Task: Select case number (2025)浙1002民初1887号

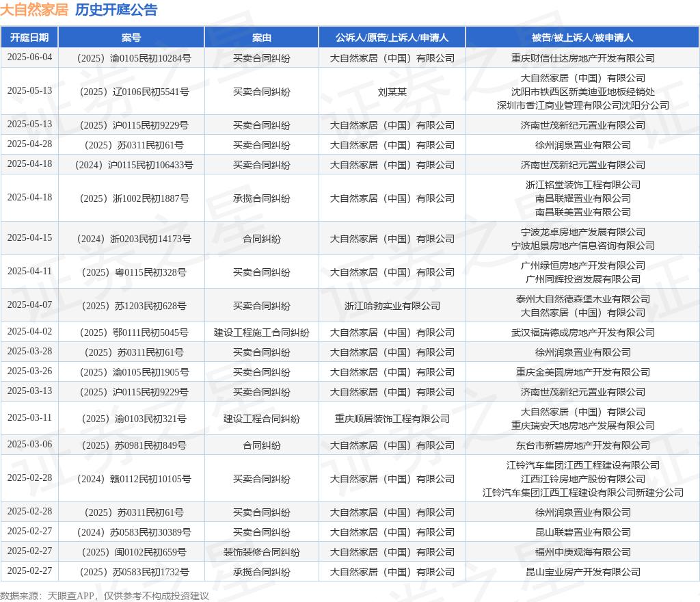Action: click(134, 199)
